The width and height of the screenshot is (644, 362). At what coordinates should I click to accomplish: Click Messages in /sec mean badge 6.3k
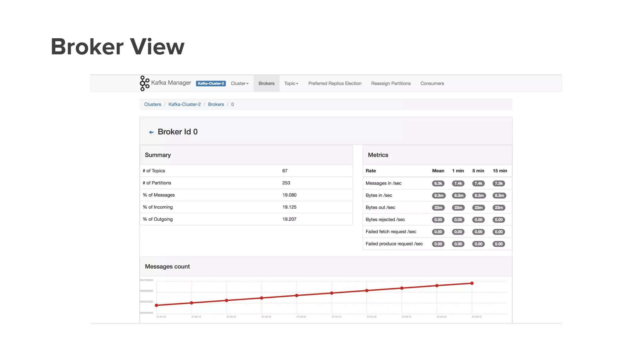[438, 184]
